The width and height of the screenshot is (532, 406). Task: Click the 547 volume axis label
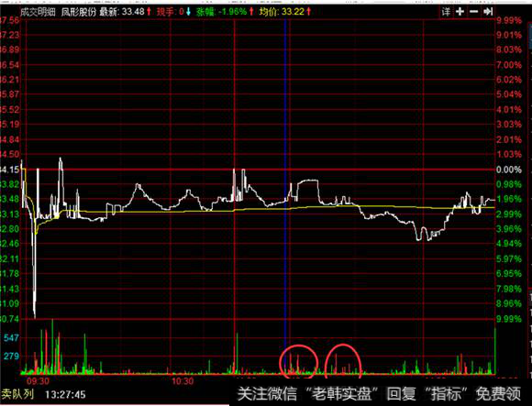point(11,338)
